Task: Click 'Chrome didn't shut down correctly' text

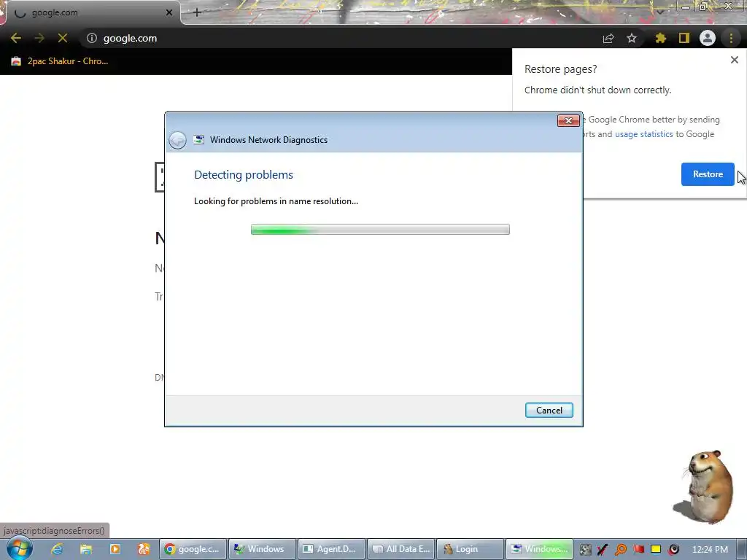Action: click(597, 90)
